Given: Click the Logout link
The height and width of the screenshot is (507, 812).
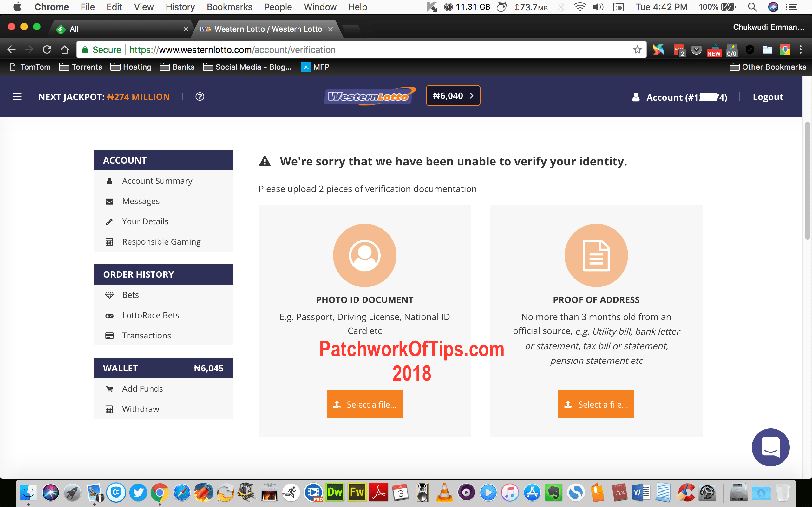Looking at the screenshot, I should click(x=768, y=96).
